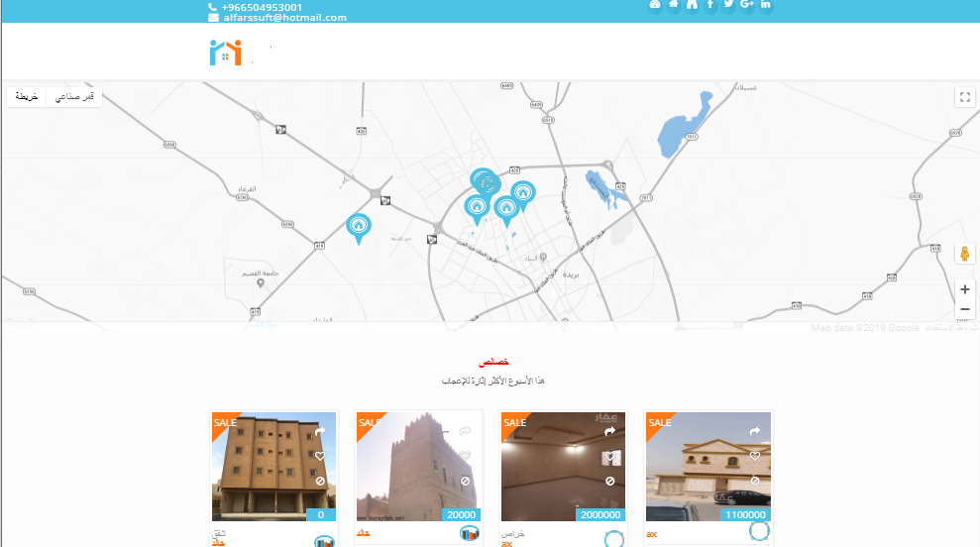Zoom in on the map
980x547 pixels.
point(965,289)
